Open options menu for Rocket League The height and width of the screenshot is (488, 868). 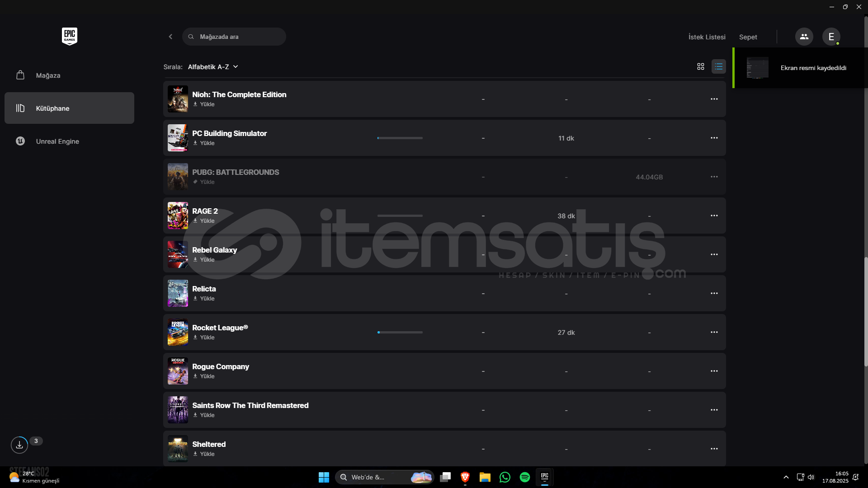714,332
